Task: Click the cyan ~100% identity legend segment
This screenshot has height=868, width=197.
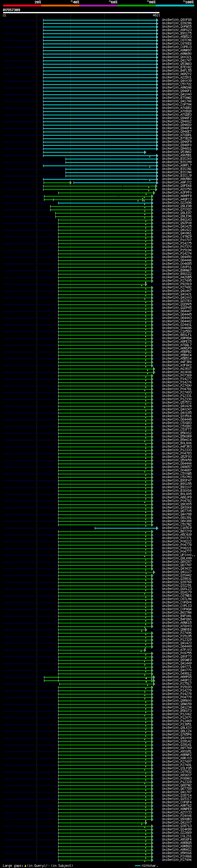Action: click(x=175, y=6)
